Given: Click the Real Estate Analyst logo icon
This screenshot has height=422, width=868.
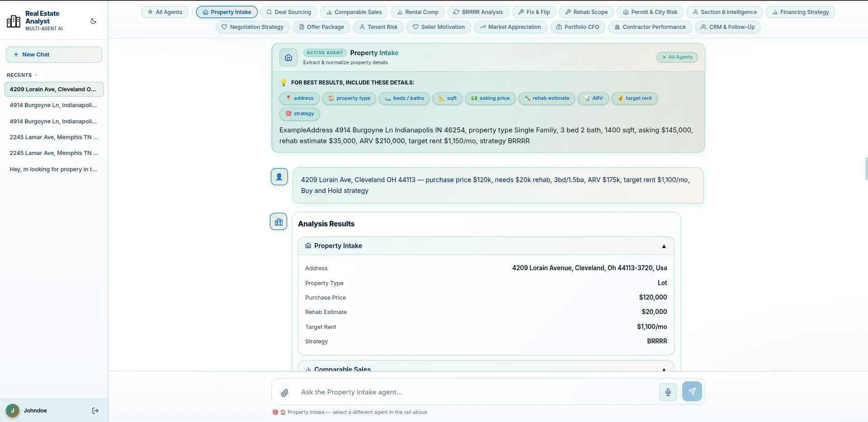Looking at the screenshot, I should pos(14,21).
